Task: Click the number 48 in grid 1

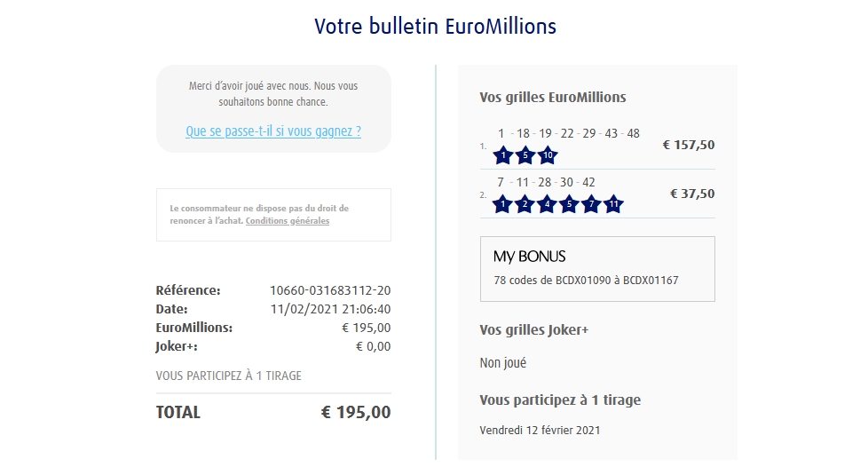Action: click(x=633, y=133)
